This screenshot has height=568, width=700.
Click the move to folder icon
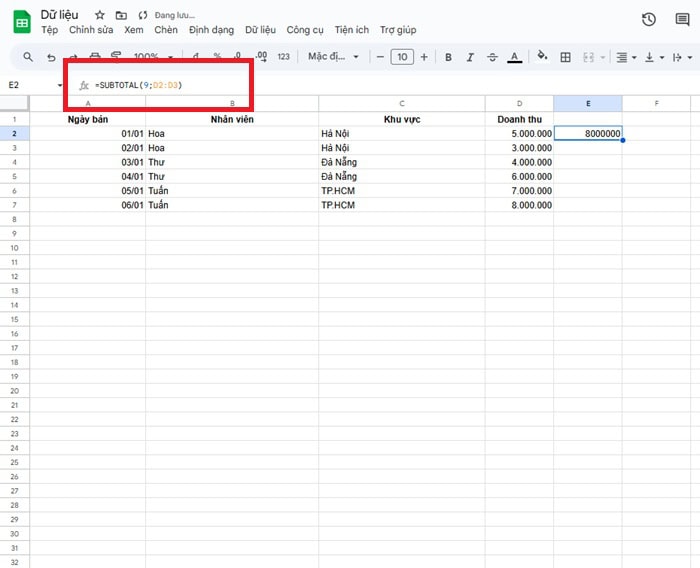click(121, 16)
